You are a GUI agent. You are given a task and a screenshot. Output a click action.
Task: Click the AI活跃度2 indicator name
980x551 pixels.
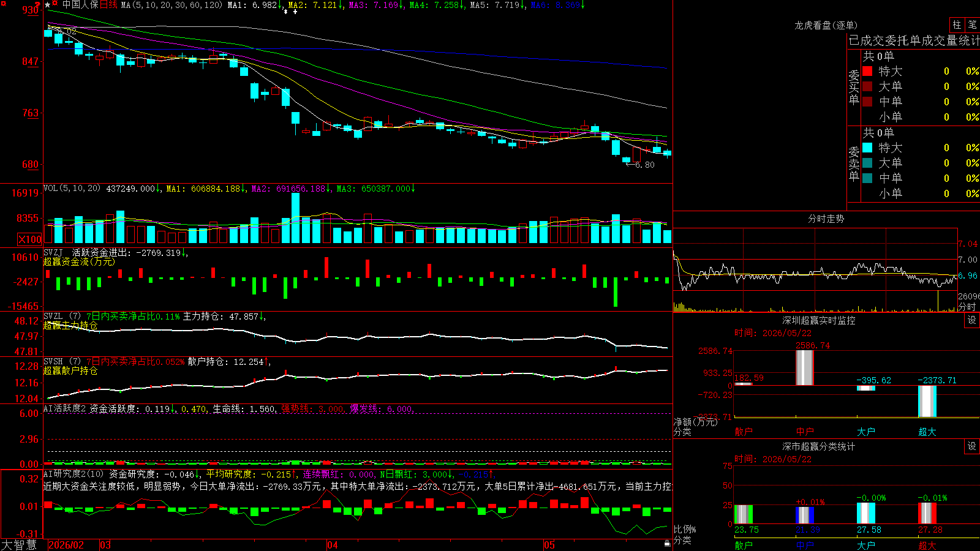[65, 408]
